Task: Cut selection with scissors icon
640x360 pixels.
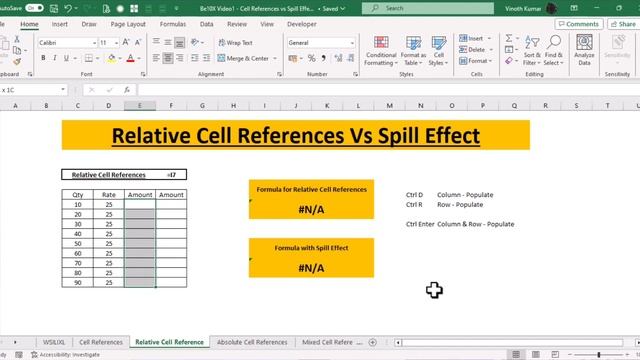Action: point(17,39)
